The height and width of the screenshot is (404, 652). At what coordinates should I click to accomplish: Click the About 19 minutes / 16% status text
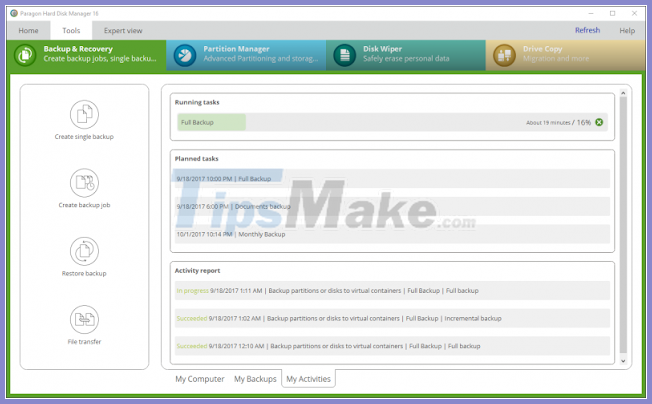pos(558,123)
